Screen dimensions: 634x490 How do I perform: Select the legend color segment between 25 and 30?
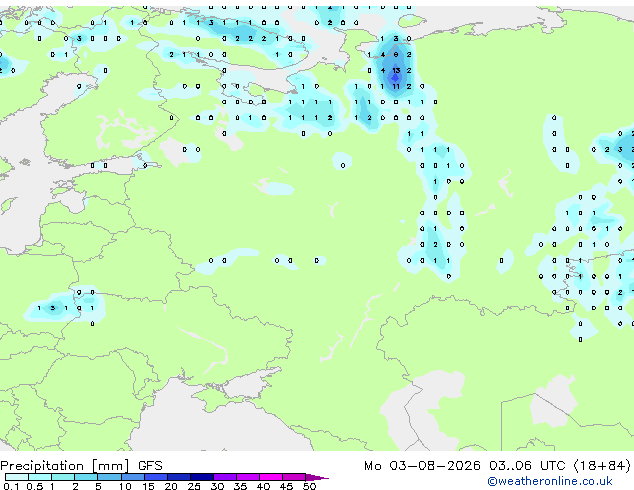click(x=202, y=477)
